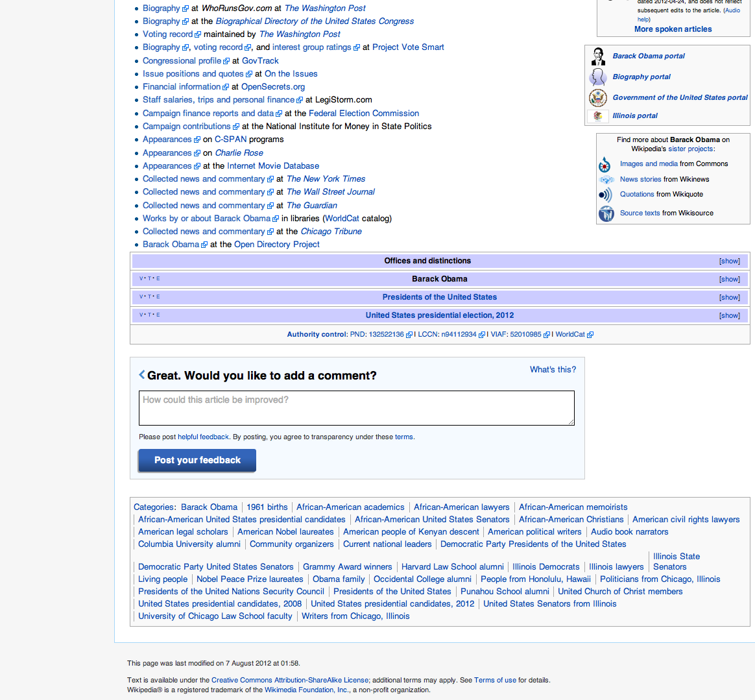
Task: Open Wikimedia Foundation, Inc. link
Action: [x=307, y=690]
